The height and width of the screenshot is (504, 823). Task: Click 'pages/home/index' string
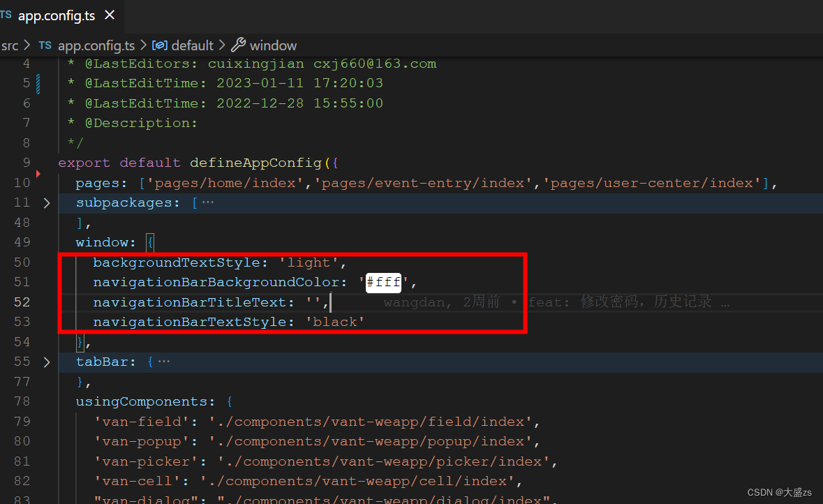225,183
